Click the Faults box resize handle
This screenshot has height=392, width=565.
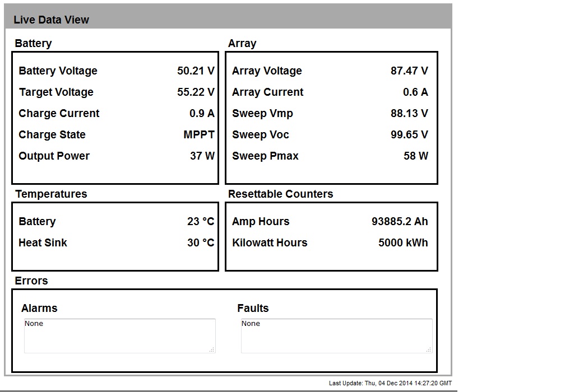[429, 349]
